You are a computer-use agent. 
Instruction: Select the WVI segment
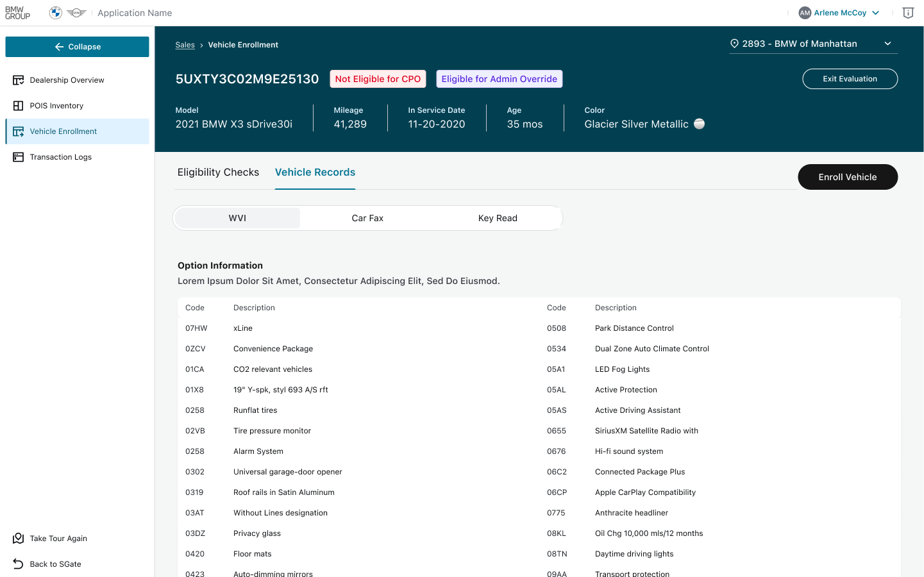[x=237, y=218]
